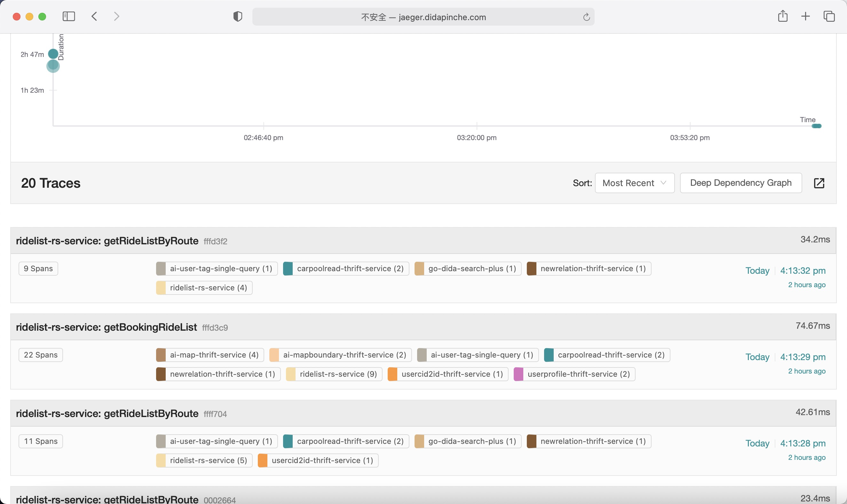This screenshot has height=504, width=847.
Task: Click the address bar showing jaeger.didapinche.com
Action: tap(423, 17)
